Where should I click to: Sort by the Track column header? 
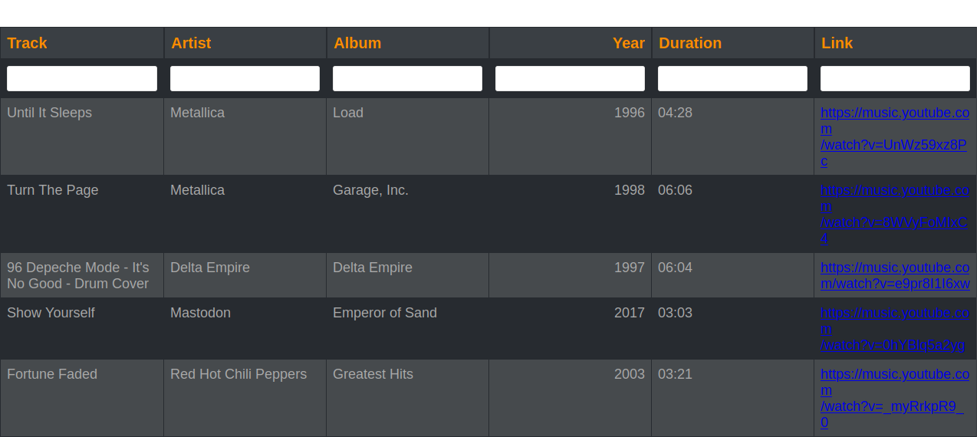[82, 43]
